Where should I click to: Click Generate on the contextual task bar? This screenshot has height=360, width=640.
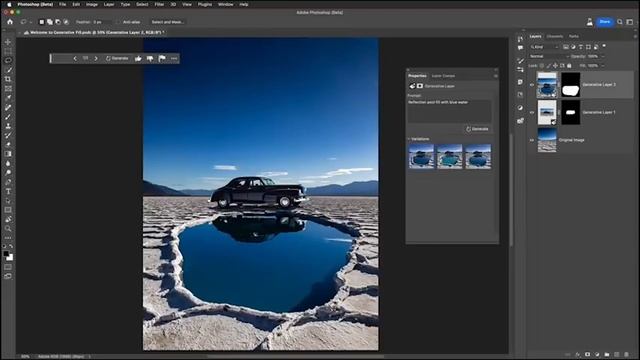[117, 59]
